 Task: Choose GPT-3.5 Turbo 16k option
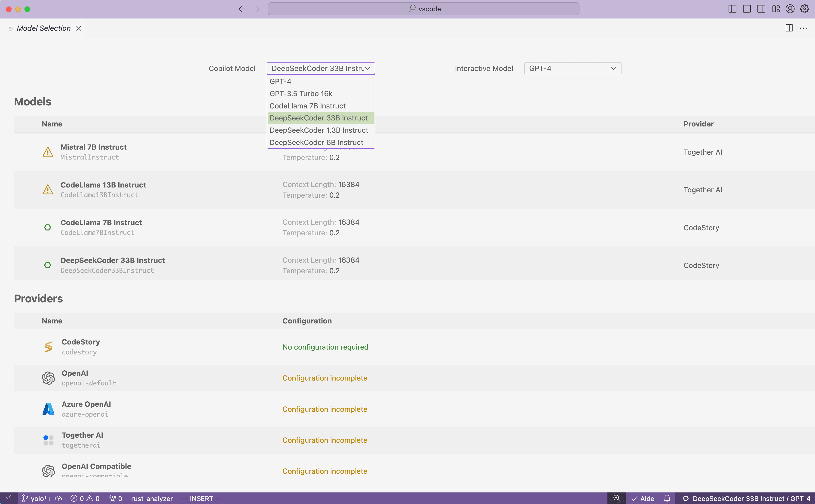pyautogui.click(x=321, y=94)
